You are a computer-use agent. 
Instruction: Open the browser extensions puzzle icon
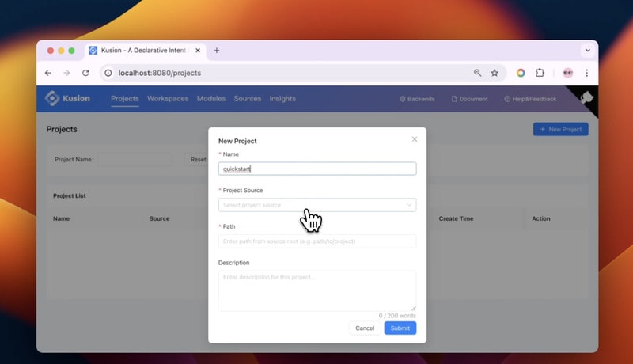(540, 73)
